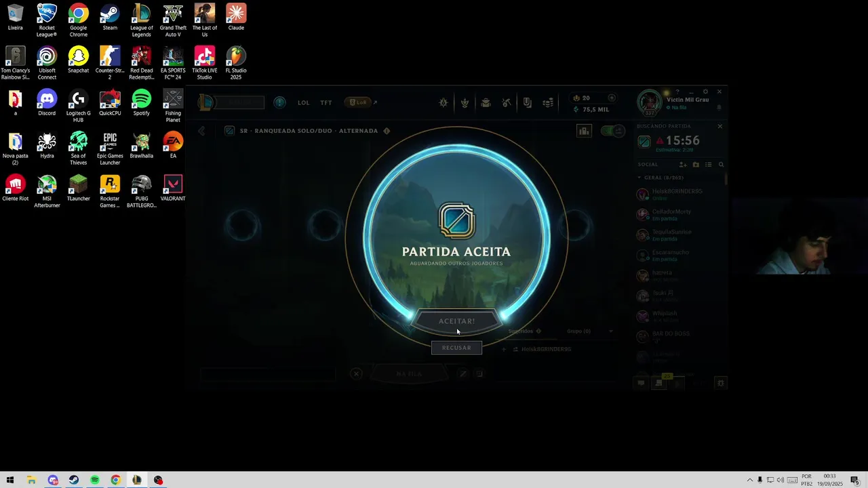Select the Rocket League desktop shortcut
The height and width of the screenshot is (488, 868).
pyautogui.click(x=47, y=20)
